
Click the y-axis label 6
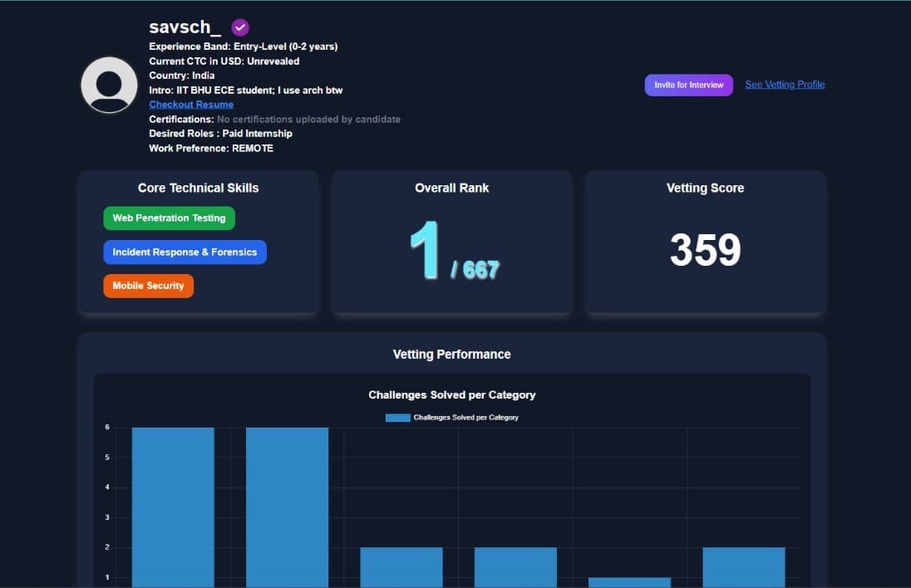click(x=107, y=427)
